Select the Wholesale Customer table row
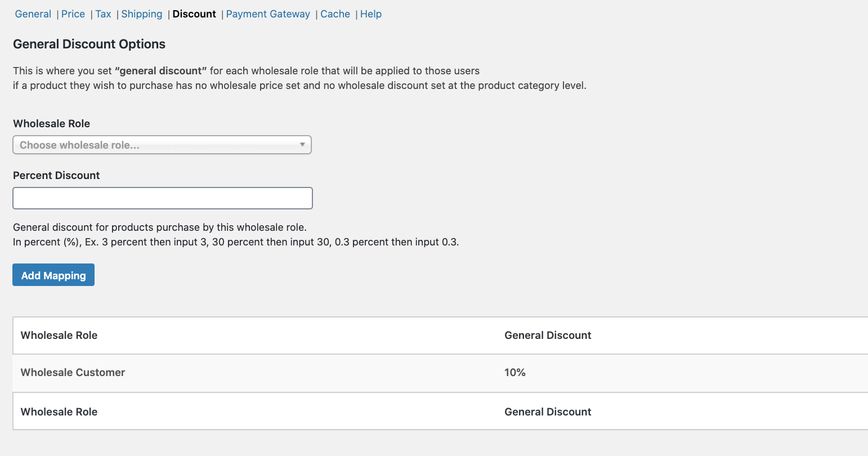This screenshot has height=456, width=868. pyautogui.click(x=73, y=373)
